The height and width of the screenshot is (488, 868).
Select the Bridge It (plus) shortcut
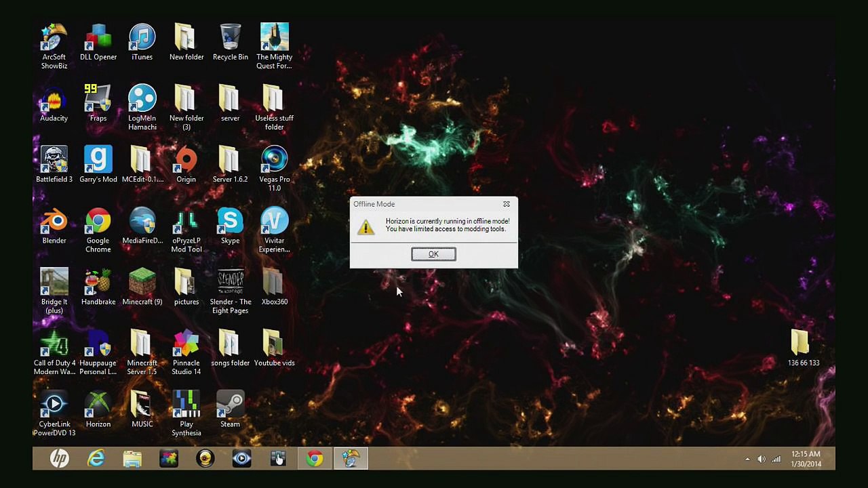(54, 290)
